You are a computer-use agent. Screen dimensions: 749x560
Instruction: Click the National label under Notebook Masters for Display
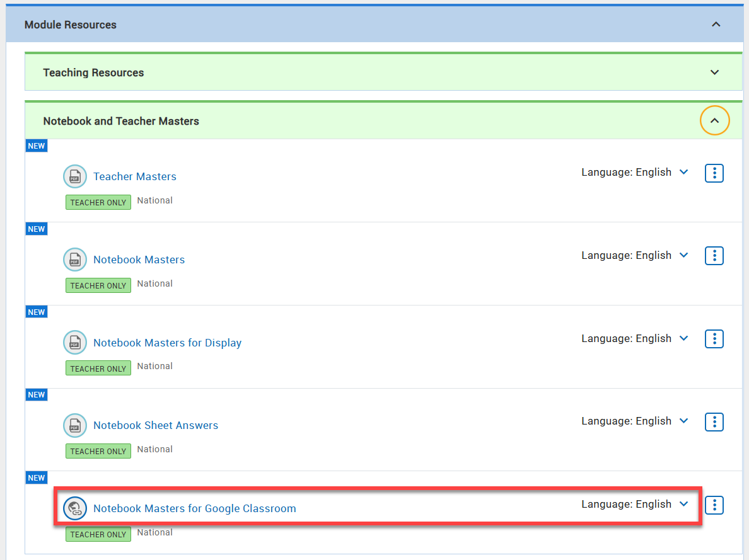(154, 366)
